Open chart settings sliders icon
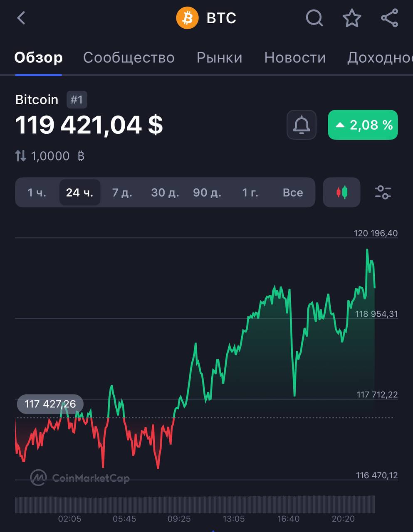Screen dimensions: 413x532 (383, 192)
